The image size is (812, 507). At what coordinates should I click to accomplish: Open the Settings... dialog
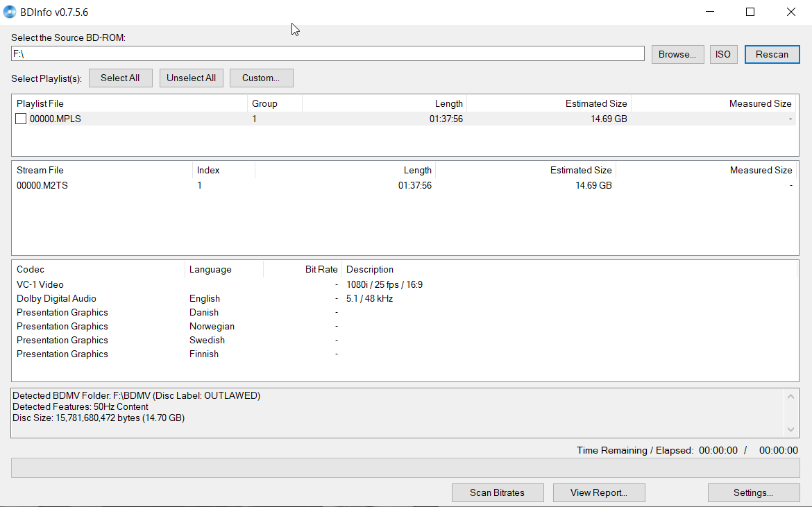pyautogui.click(x=753, y=492)
